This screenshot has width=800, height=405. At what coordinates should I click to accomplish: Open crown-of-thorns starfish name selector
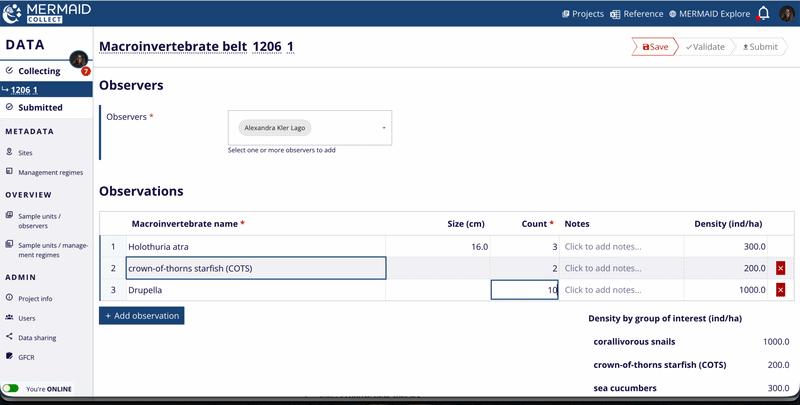pyautogui.click(x=256, y=268)
